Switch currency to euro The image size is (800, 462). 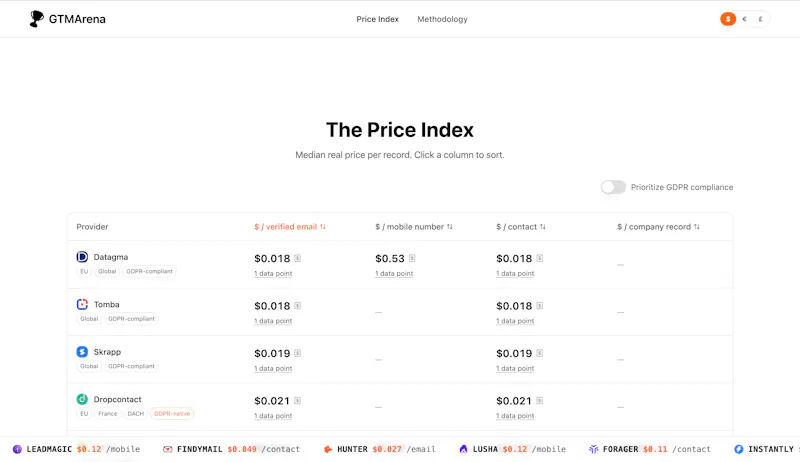(x=744, y=19)
